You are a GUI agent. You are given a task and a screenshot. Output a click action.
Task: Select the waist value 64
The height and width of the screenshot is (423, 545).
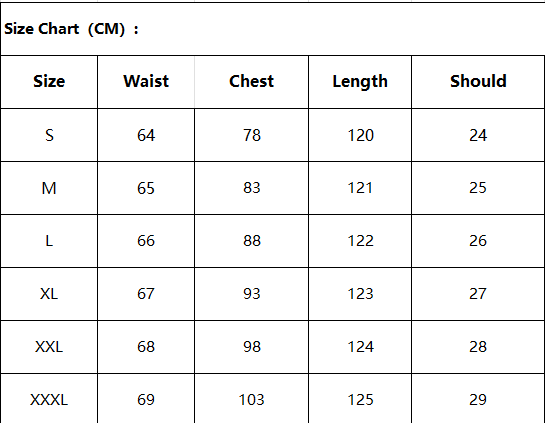(x=146, y=135)
